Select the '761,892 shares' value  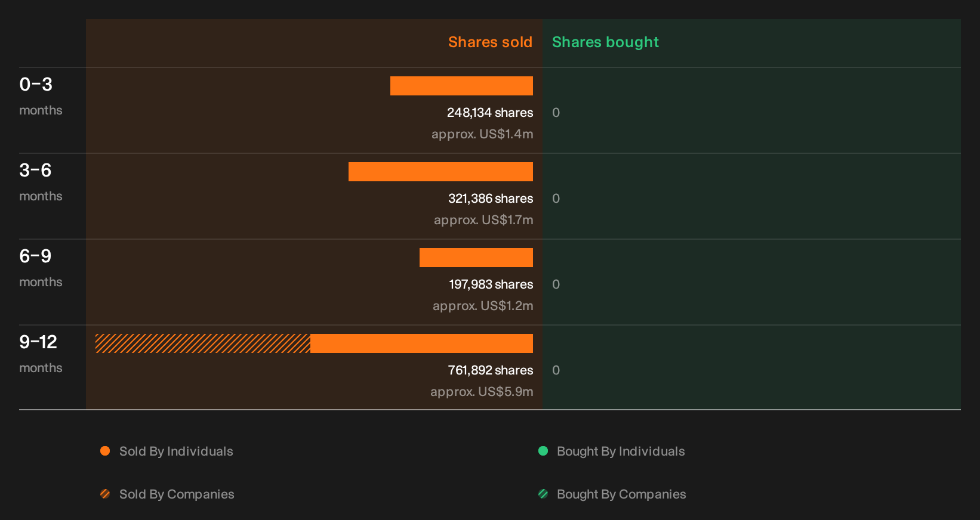[x=491, y=370]
